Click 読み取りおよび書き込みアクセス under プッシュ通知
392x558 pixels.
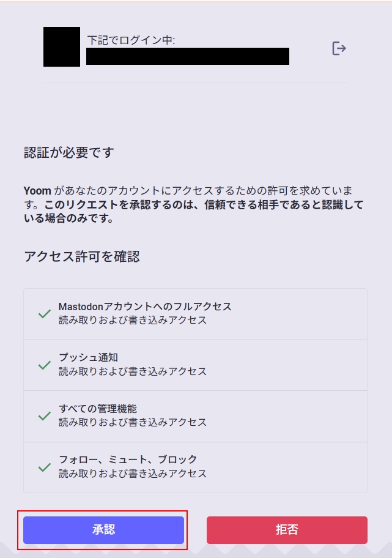point(132,371)
